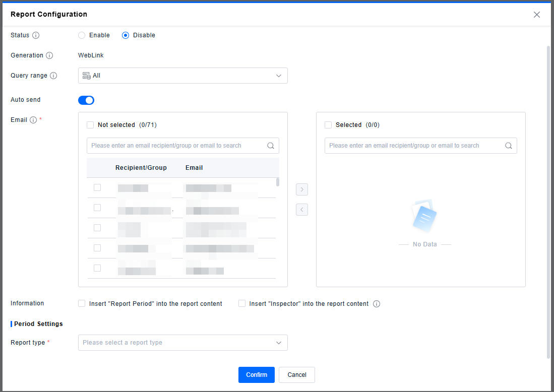Click the info icon next to Query range
Image resolution: width=554 pixels, height=392 pixels.
click(x=53, y=76)
